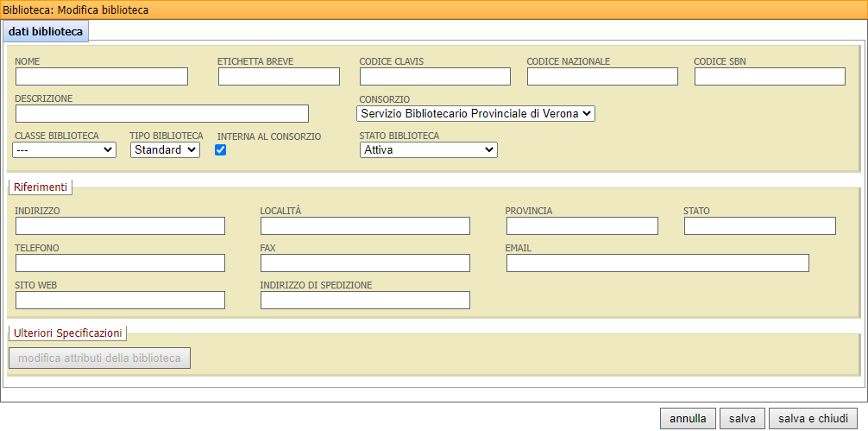Toggle the Interna al consorzio checkbox
868x431 pixels.
221,150
